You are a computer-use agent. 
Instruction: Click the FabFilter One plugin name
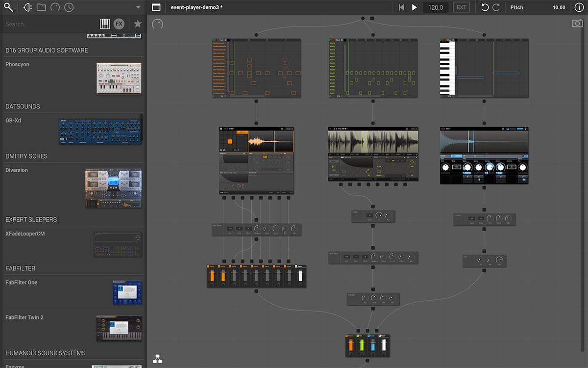pos(21,282)
